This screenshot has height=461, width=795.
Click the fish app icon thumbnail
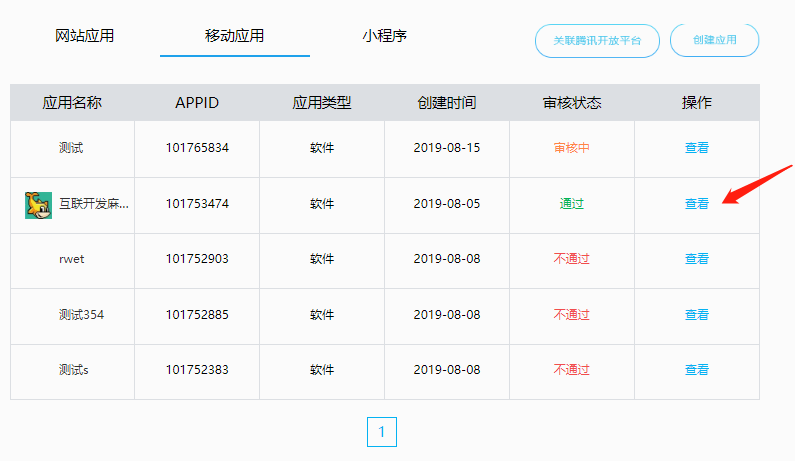click(39, 205)
